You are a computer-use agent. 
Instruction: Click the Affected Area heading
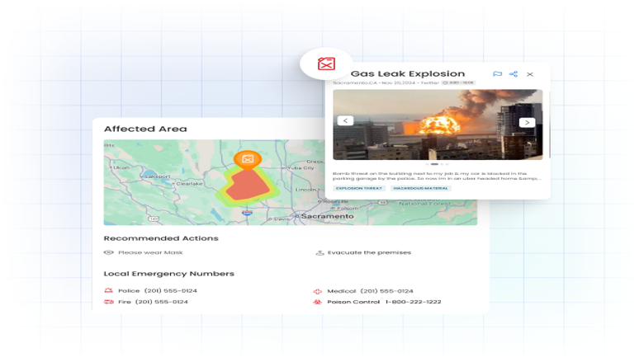tap(145, 129)
